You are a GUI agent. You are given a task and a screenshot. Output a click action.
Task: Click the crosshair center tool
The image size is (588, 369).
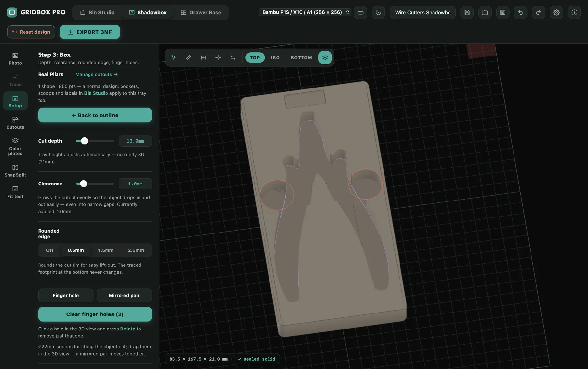218,57
